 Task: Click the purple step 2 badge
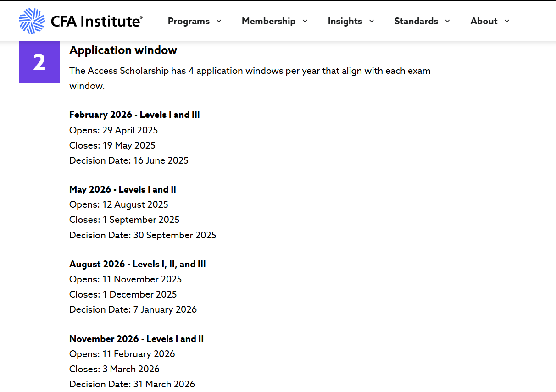point(39,62)
